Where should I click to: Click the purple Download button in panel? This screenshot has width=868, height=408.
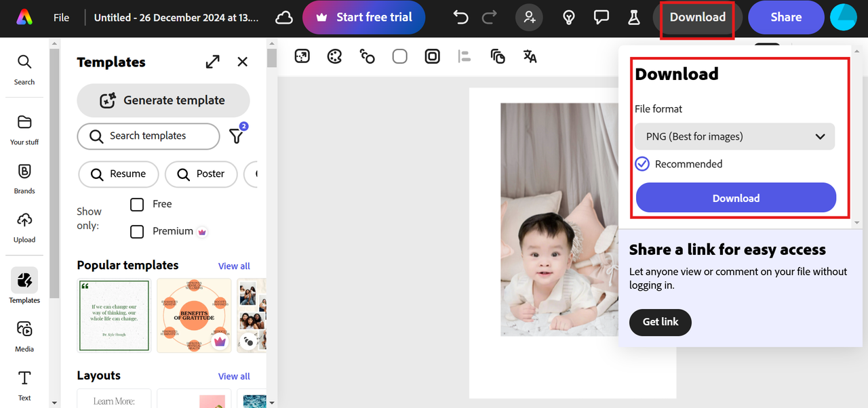[x=736, y=198]
